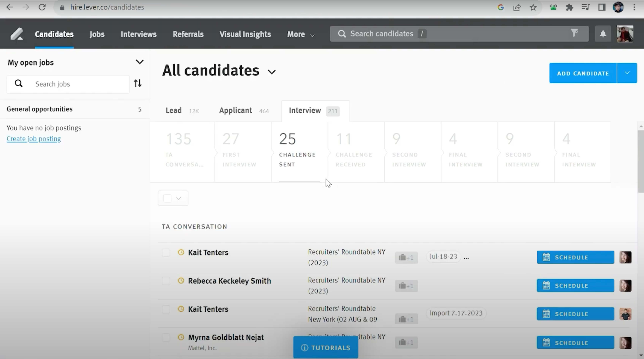The height and width of the screenshot is (359, 644).
Task: Click the Lever logo home icon
Action: coord(17,34)
